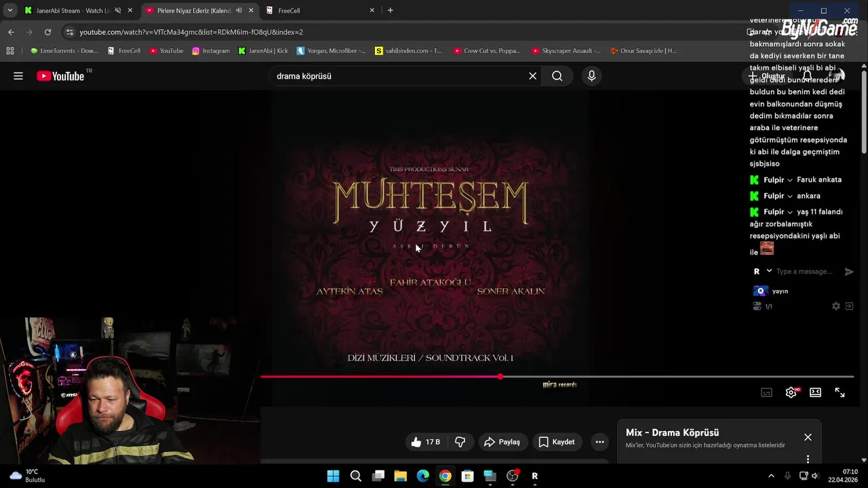Open Crew Cut vs. Poppa bookmark
This screenshot has width=868, height=488.
pyautogui.click(x=486, y=51)
